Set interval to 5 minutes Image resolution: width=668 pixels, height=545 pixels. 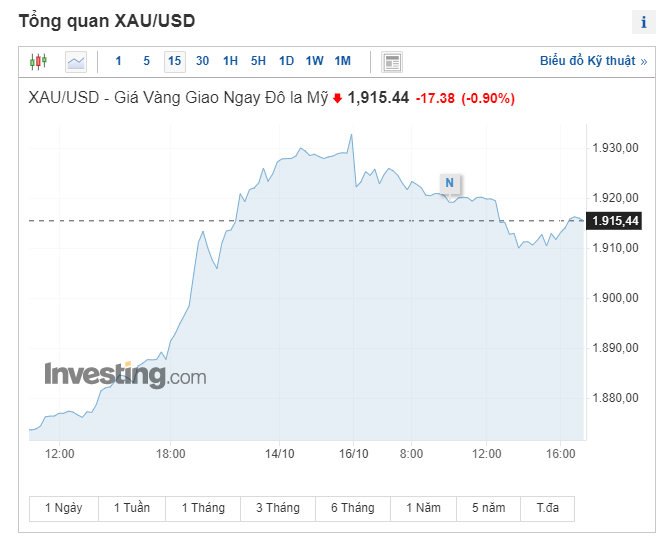click(x=147, y=61)
